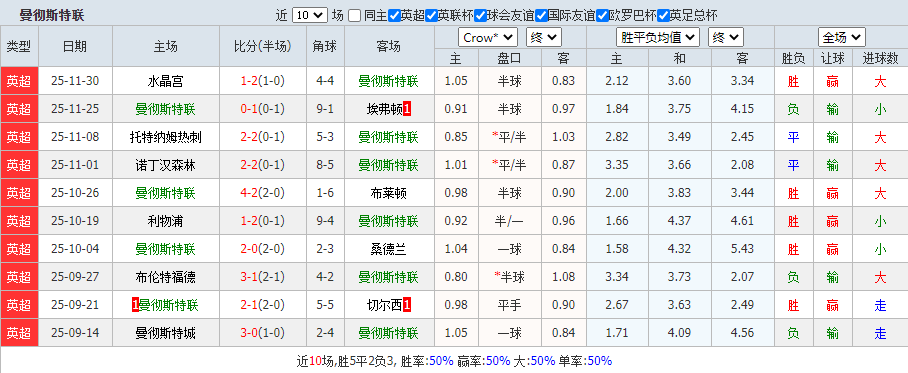Image resolution: width=908 pixels, height=373 pixels.
Task: Open 曼彻斯特城 team link
Action: [x=166, y=333]
